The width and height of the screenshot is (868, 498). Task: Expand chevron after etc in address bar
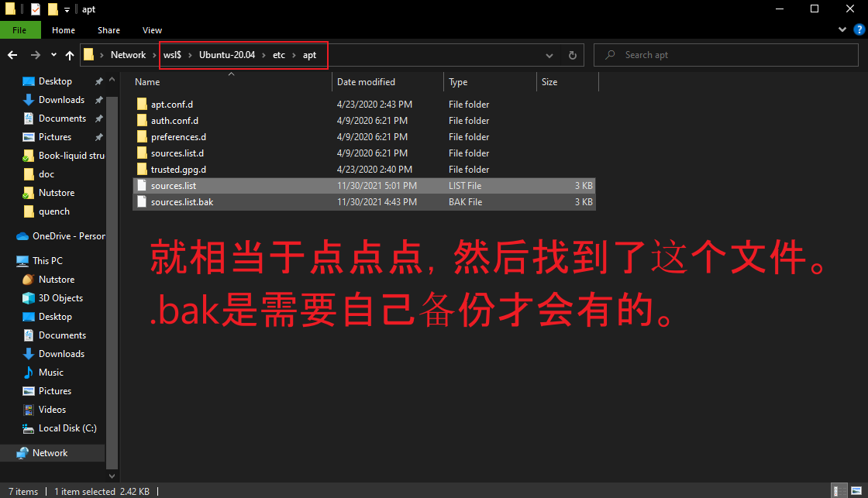[294, 55]
